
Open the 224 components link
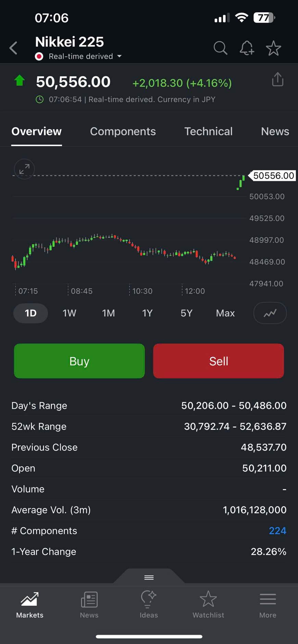tap(277, 530)
